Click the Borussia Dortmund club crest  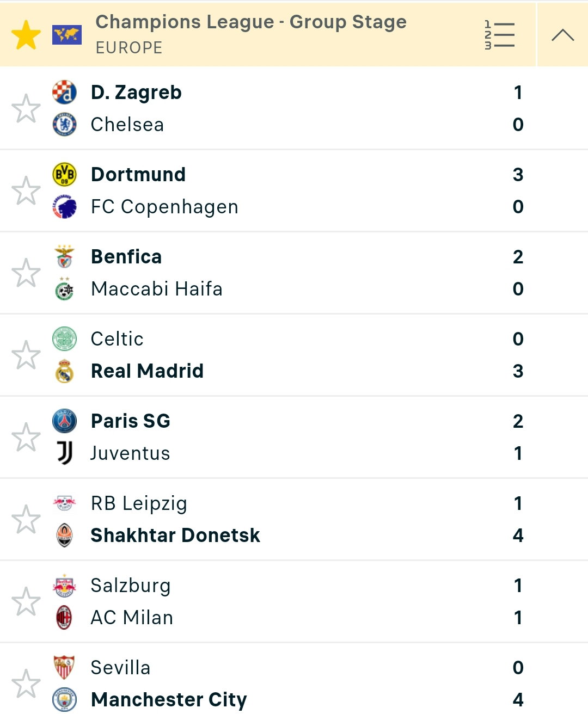click(x=64, y=175)
